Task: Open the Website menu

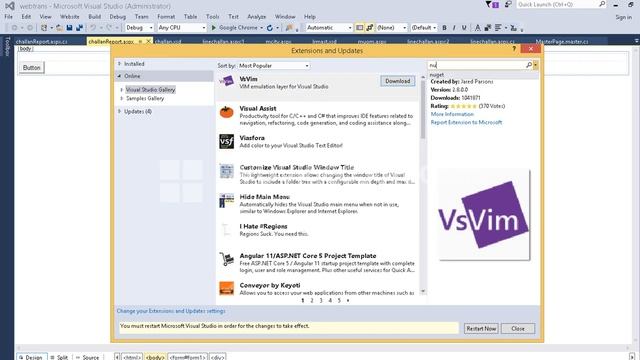Action: [70, 17]
